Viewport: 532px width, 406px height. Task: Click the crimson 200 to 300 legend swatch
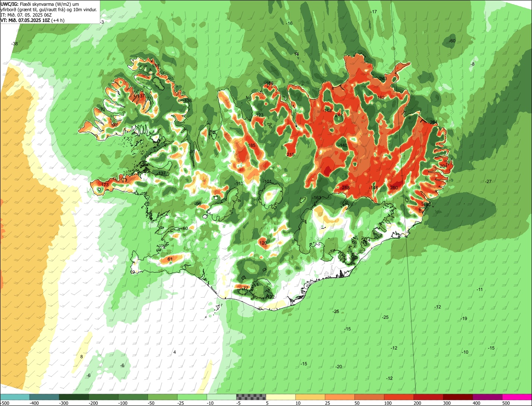pyautogui.click(x=429, y=397)
